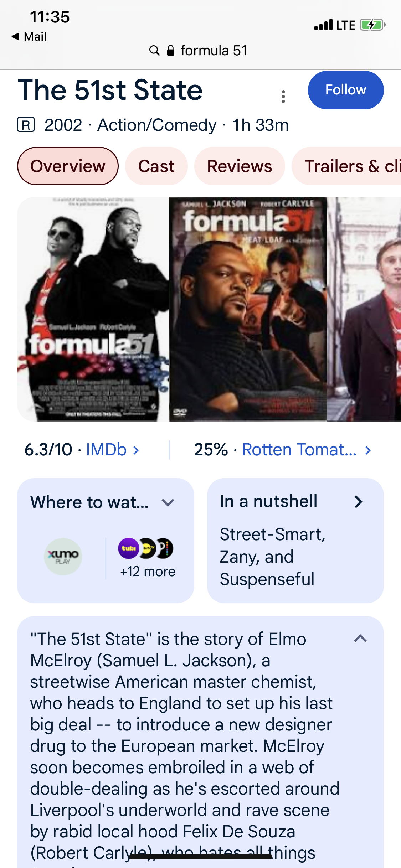Tap the search magnifier icon in address bar
401x868 pixels.
(x=154, y=51)
